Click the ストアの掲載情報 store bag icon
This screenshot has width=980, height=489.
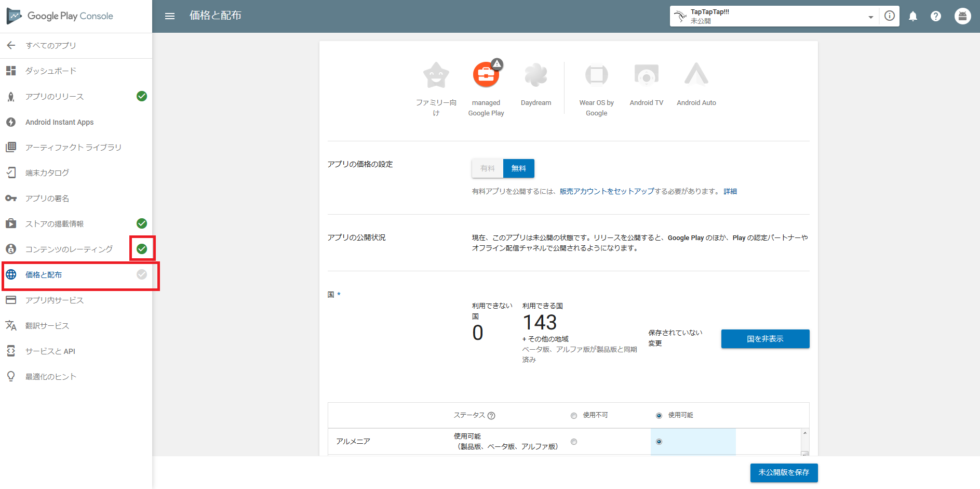[x=11, y=223]
